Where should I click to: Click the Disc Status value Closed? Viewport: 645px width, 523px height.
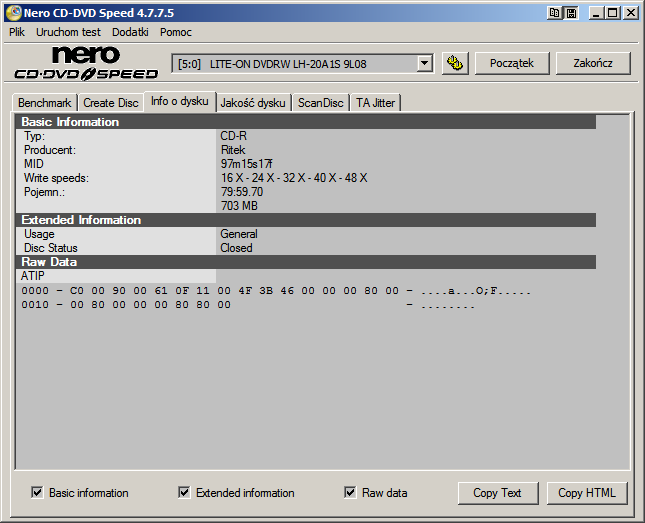(237, 248)
